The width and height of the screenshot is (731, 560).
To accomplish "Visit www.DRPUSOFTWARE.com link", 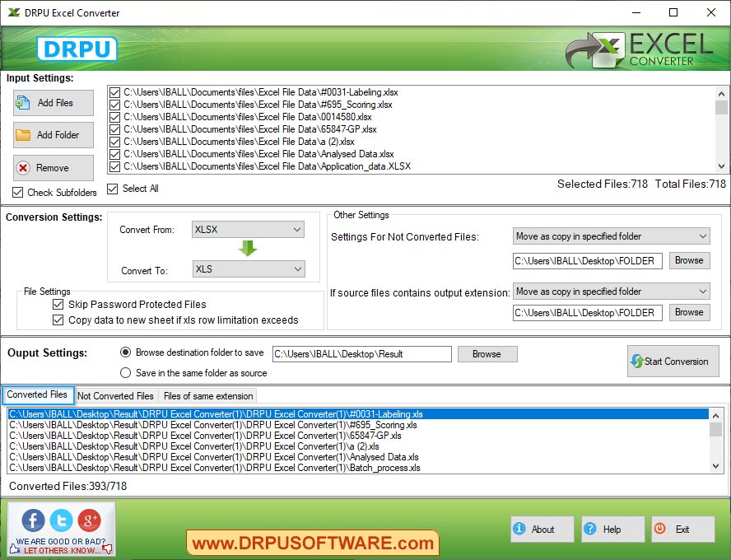I will [x=313, y=544].
